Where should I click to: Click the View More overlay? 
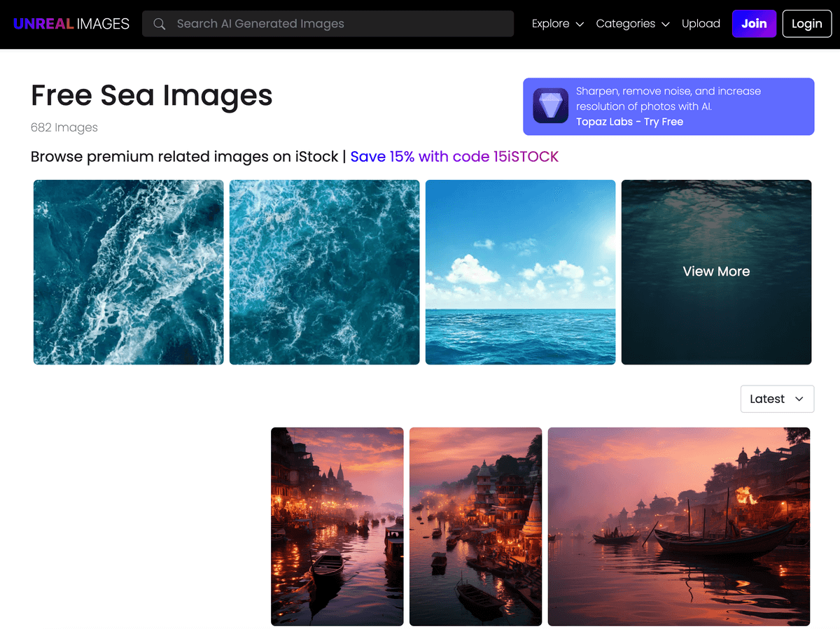click(x=716, y=271)
